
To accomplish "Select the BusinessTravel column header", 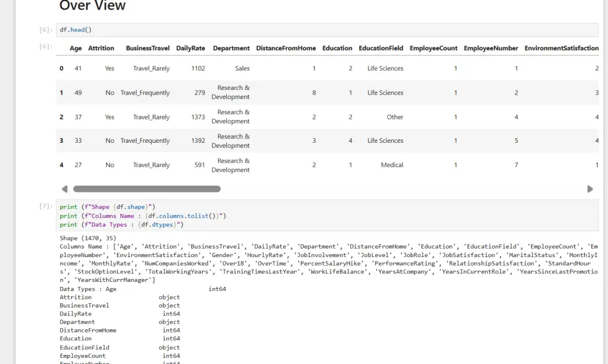I will [x=148, y=48].
